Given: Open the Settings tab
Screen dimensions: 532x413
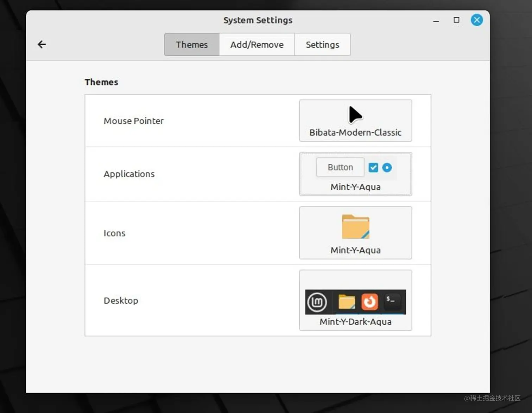Looking at the screenshot, I should (322, 45).
